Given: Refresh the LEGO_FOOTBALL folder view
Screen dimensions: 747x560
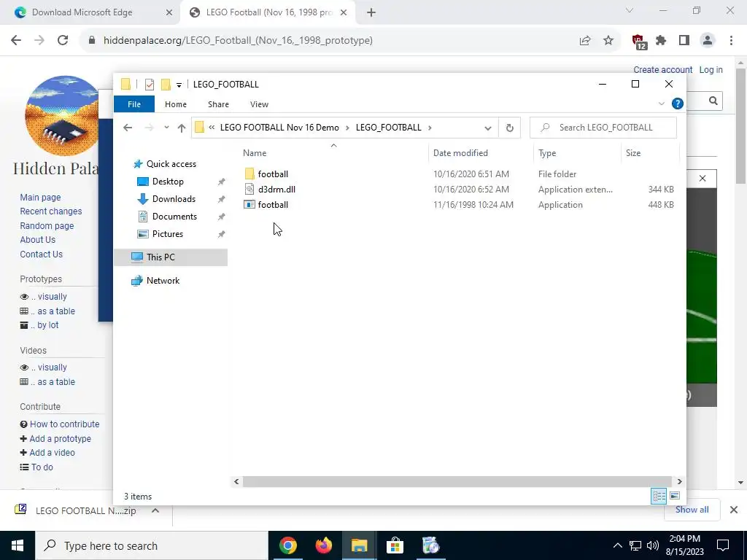Looking at the screenshot, I should [509, 128].
